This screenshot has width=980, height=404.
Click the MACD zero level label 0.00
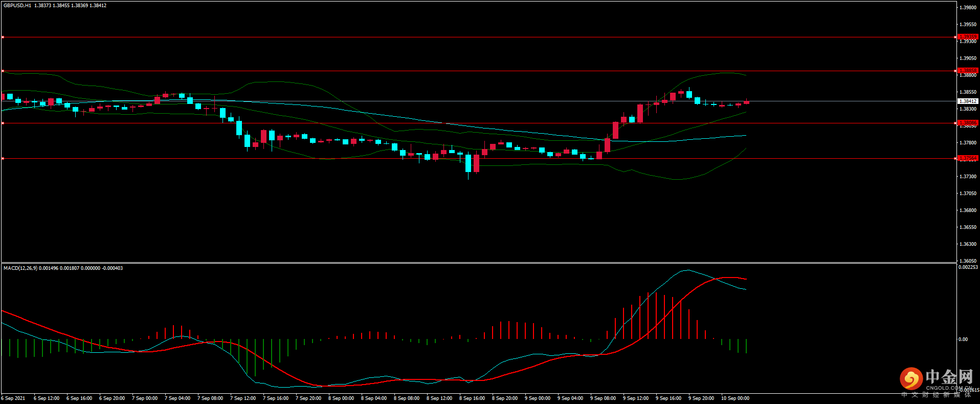pos(963,339)
